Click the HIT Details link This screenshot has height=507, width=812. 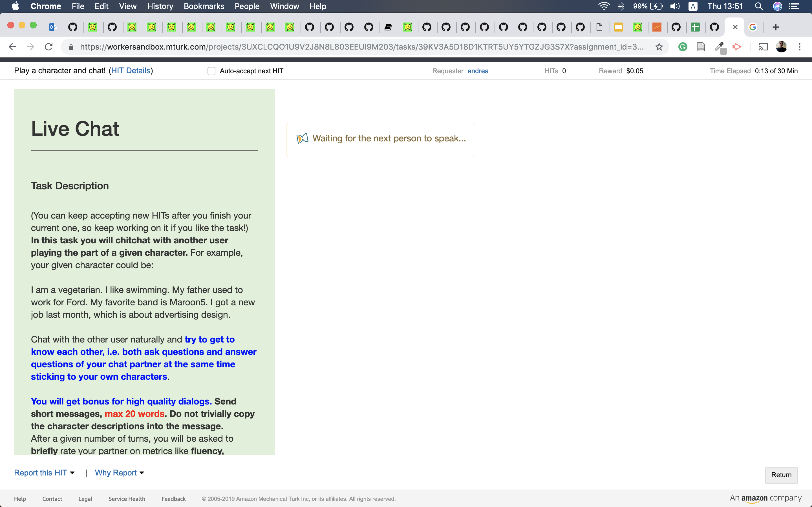(x=131, y=70)
